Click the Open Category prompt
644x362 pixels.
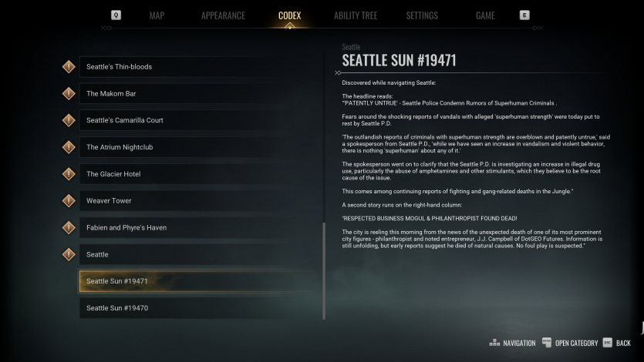click(571, 343)
